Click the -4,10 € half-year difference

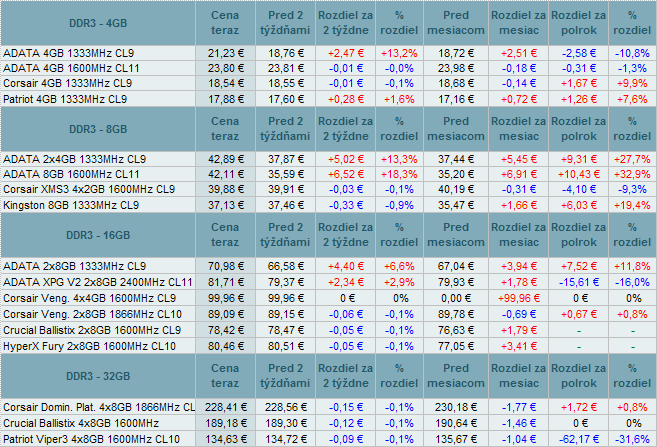click(x=579, y=189)
